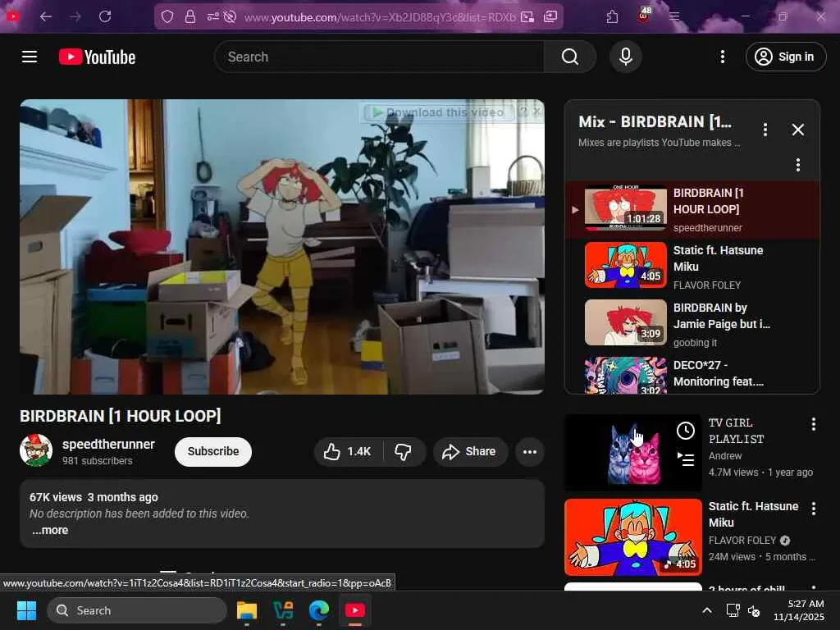Go back with the browser back arrow

[46, 16]
